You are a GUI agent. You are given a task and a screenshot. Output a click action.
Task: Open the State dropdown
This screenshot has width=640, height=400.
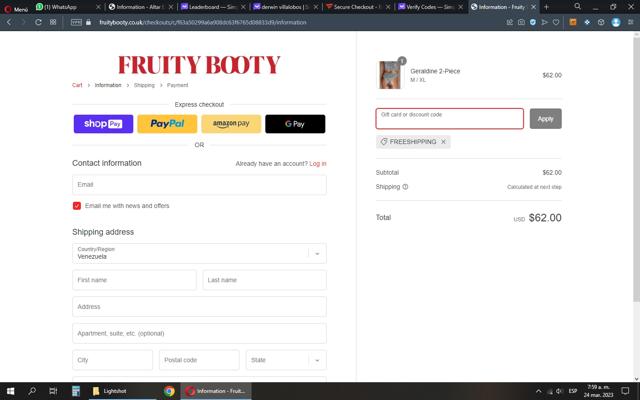pos(286,360)
